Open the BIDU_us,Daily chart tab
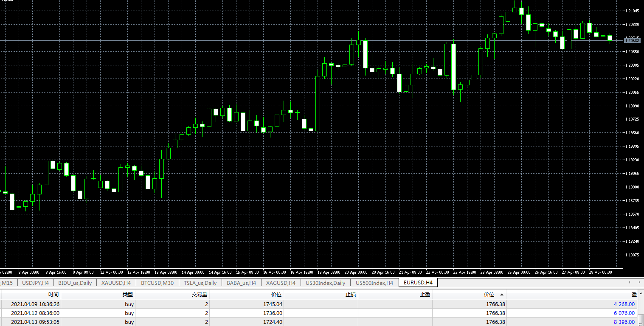 click(x=75, y=283)
